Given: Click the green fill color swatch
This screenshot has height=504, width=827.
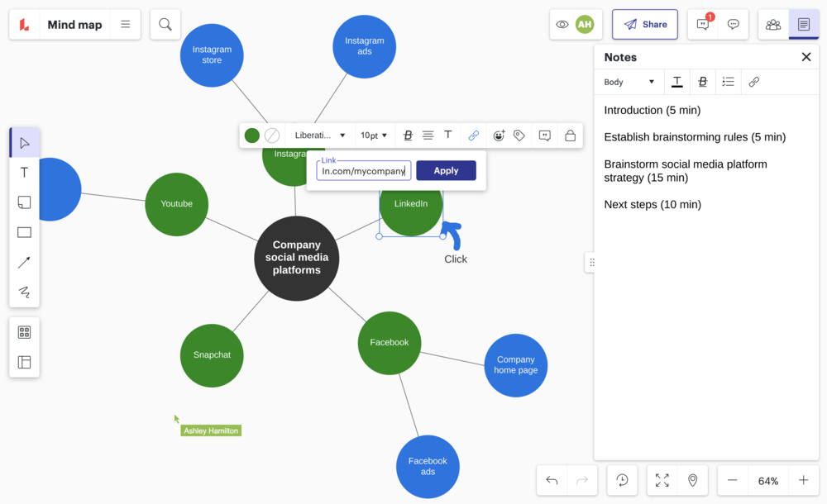Looking at the screenshot, I should pyautogui.click(x=252, y=136).
